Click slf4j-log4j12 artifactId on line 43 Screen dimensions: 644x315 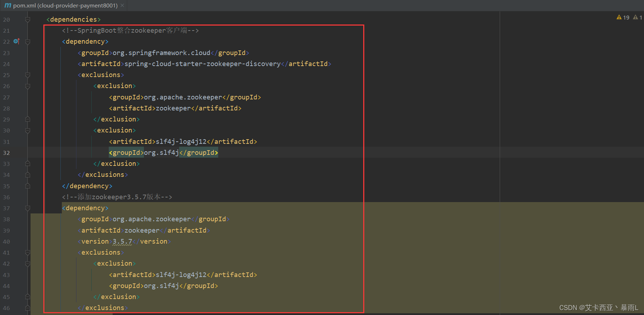pos(181,275)
